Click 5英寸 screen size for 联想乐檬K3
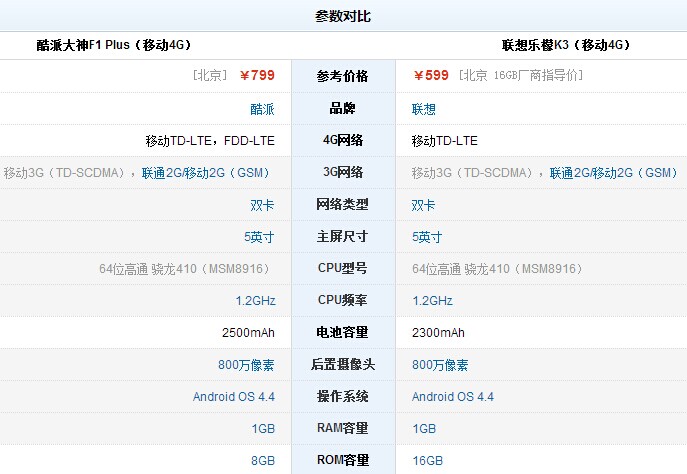 [427, 237]
